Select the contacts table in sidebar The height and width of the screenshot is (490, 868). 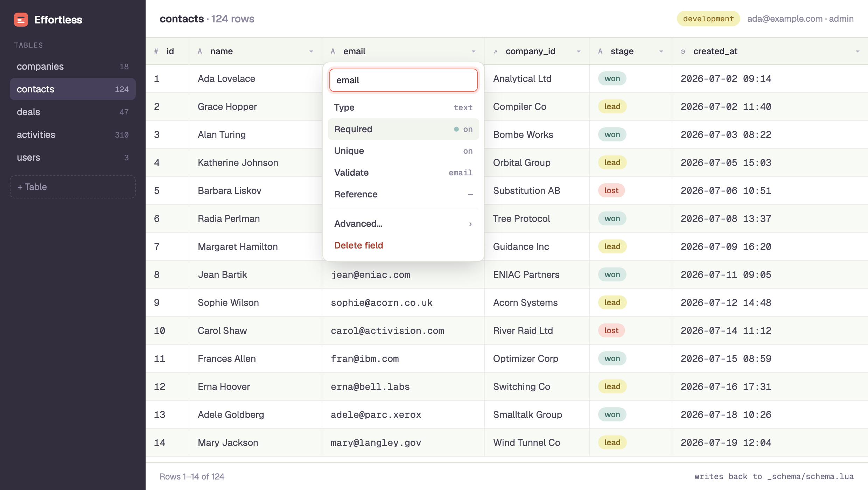tap(73, 89)
